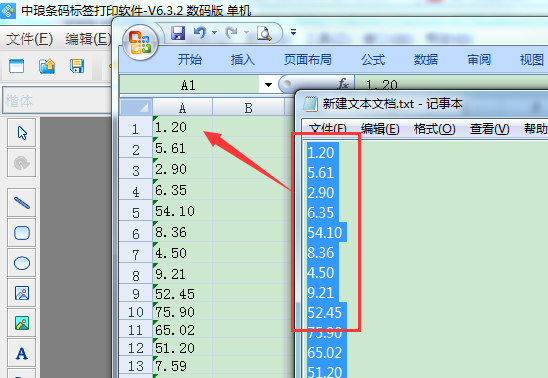This screenshot has height=378, width=548.
Task: Click cell containing 2.90 in Excel
Action: (182, 169)
